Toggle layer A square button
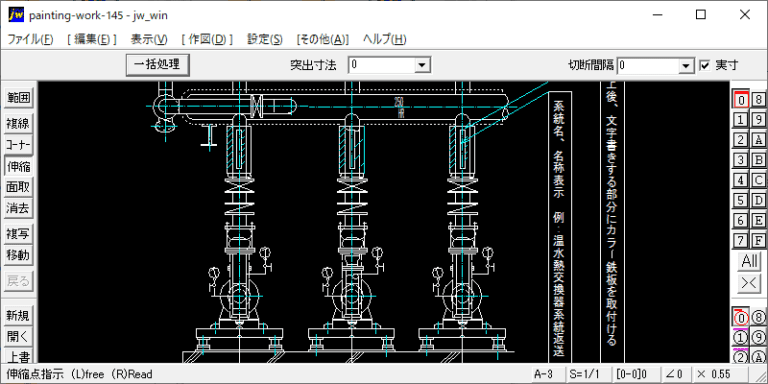Viewport: 768px width, 384px height. point(758,140)
